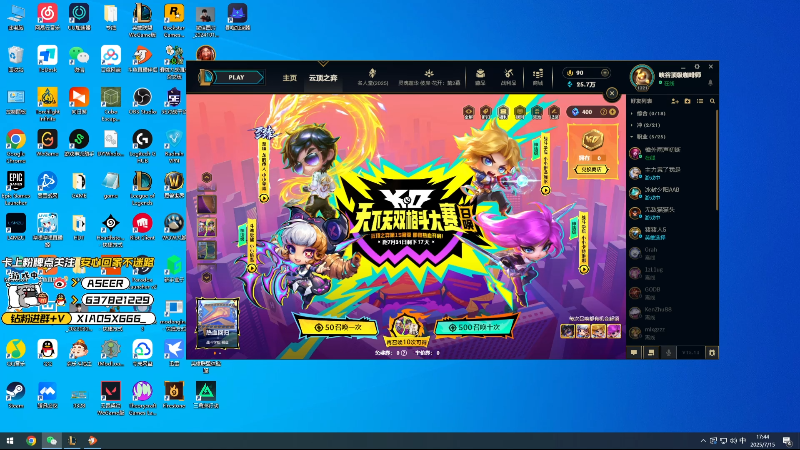Select the 云顶之弈 tab
The width and height of the screenshot is (800, 450).
coord(323,78)
